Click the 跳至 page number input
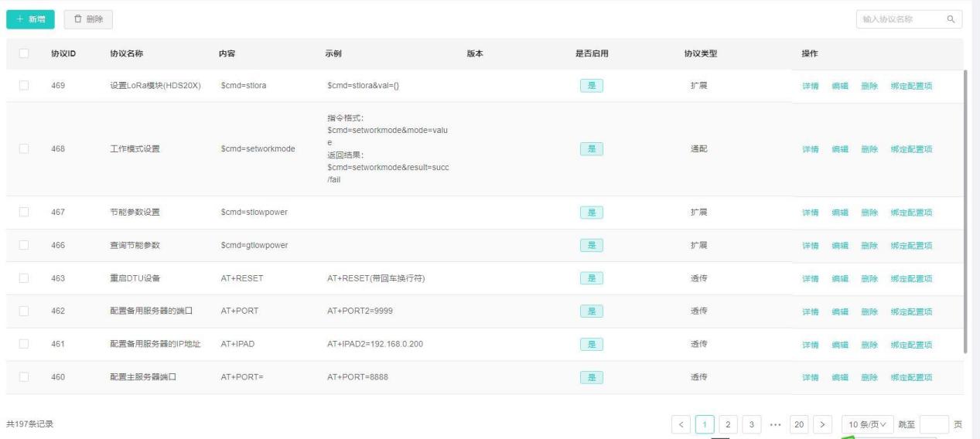This screenshot has width=980, height=439. (934, 424)
